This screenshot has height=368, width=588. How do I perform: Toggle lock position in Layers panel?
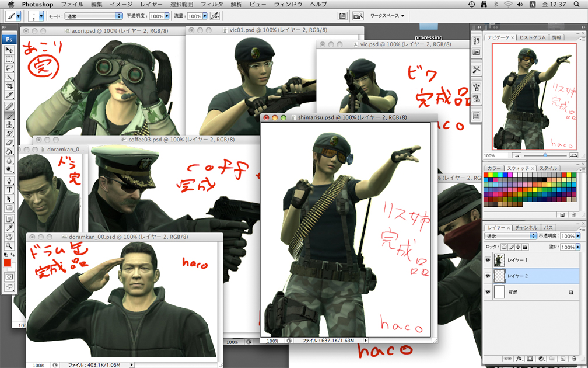[x=518, y=247]
